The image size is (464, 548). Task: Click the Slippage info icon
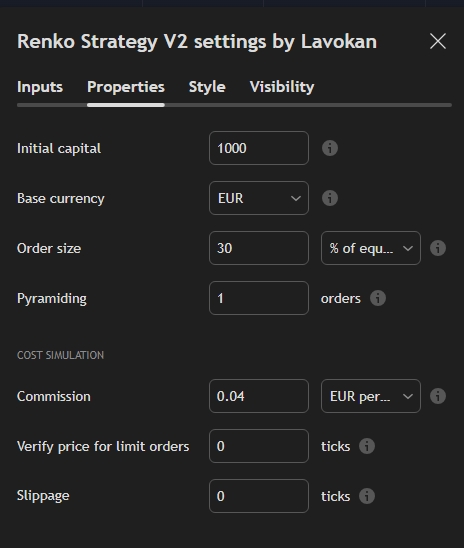coord(367,496)
